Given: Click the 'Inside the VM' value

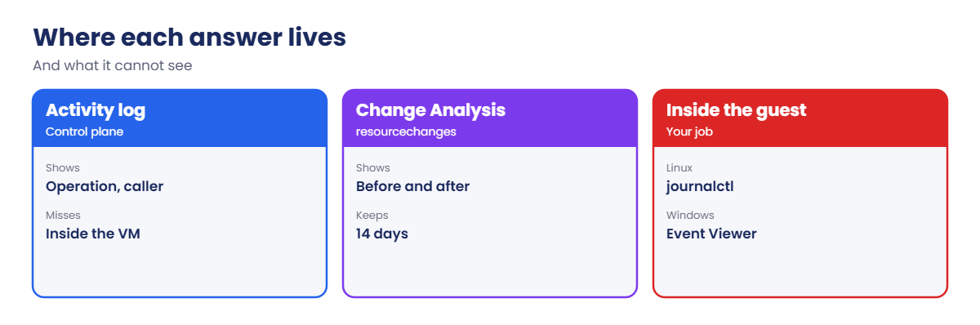Looking at the screenshot, I should click(93, 234).
